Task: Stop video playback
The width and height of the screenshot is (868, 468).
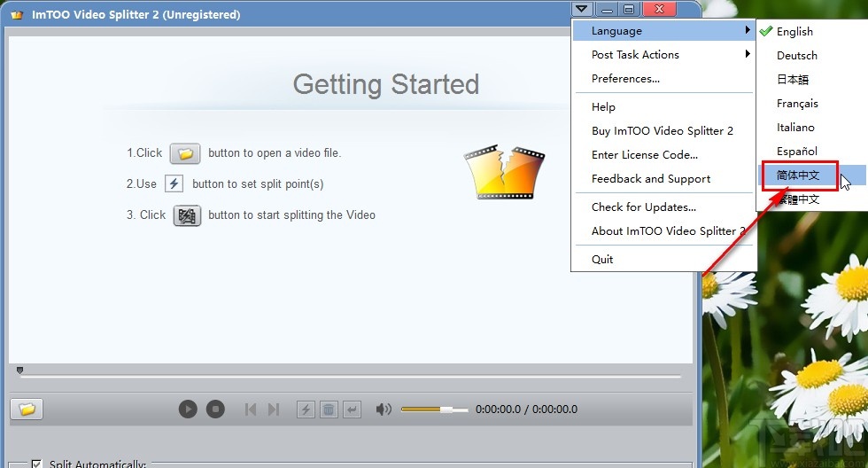Action: (x=215, y=409)
